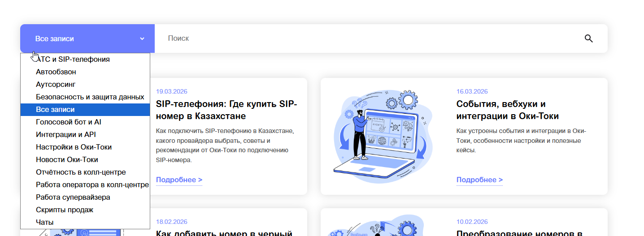
Task: Select 'Интеграции и API' option
Action: click(85, 134)
